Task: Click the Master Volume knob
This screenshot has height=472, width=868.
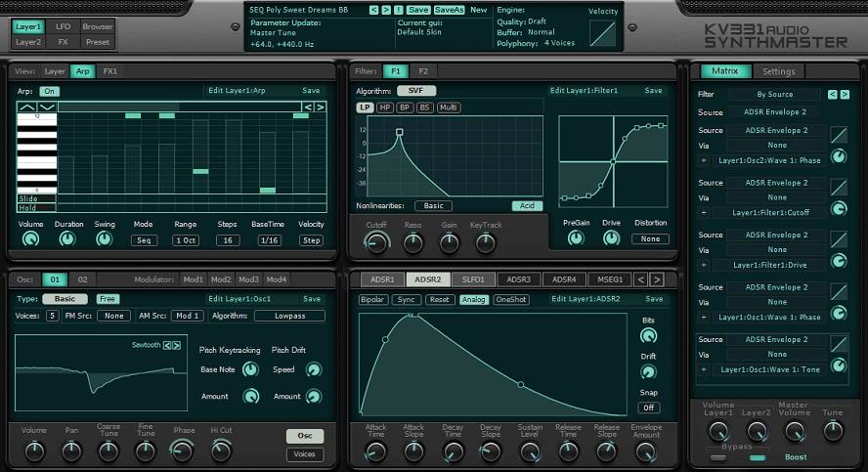Action: (793, 429)
